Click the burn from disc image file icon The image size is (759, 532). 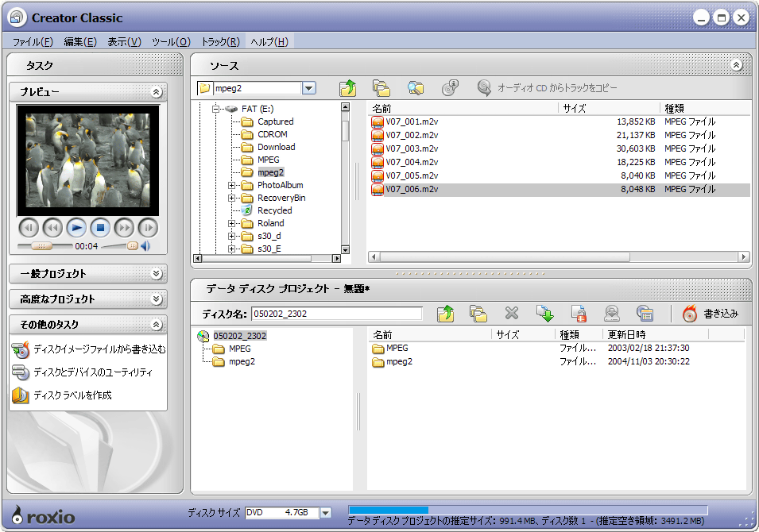21,349
